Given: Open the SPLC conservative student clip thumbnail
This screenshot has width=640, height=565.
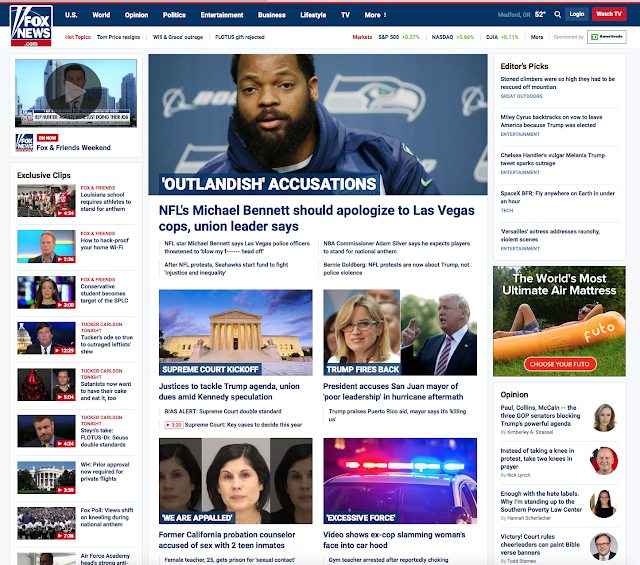Looking at the screenshot, I should click(x=46, y=292).
